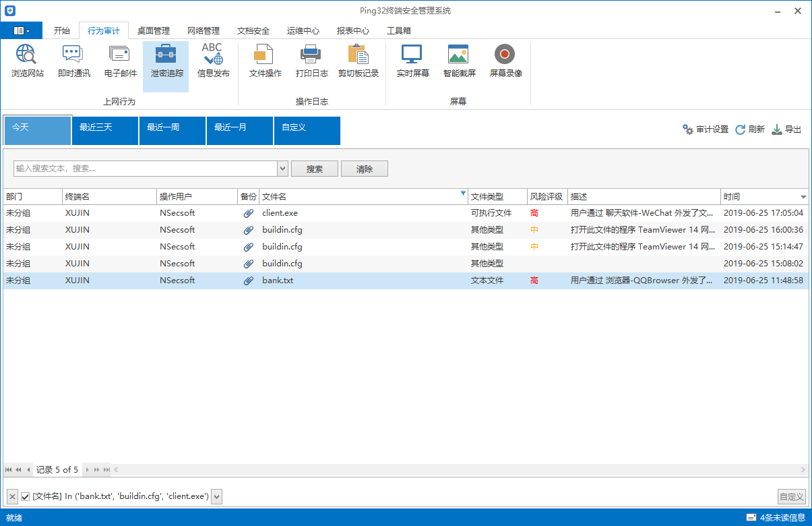Open backup attachment for client.exe
The height and width of the screenshot is (526, 812).
(x=249, y=213)
